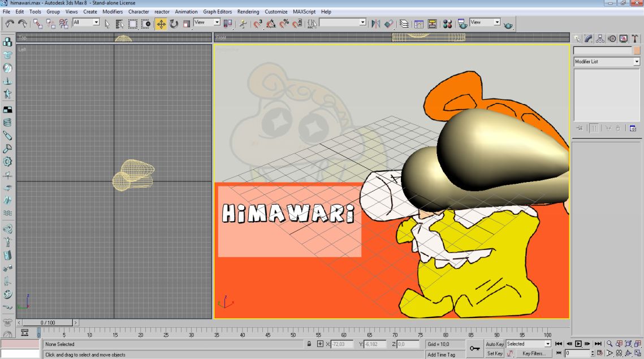644x359 pixels.
Task: Click the Undo arrow in the main toolbar
Action: pyautogui.click(x=10, y=24)
